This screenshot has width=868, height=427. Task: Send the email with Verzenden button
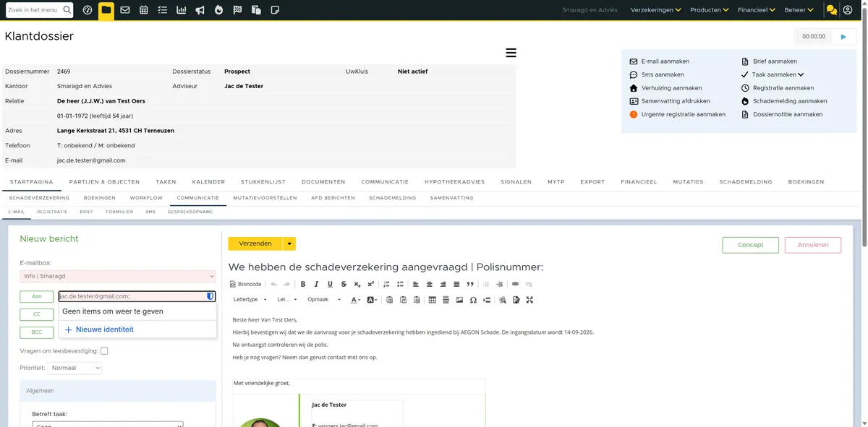pyautogui.click(x=255, y=244)
